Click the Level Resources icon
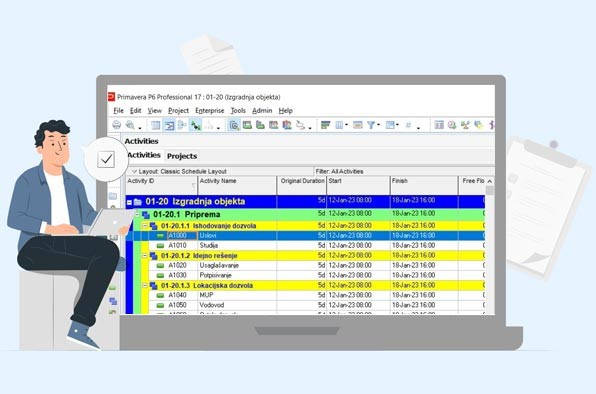This screenshot has width=596, height=394. pos(465,125)
